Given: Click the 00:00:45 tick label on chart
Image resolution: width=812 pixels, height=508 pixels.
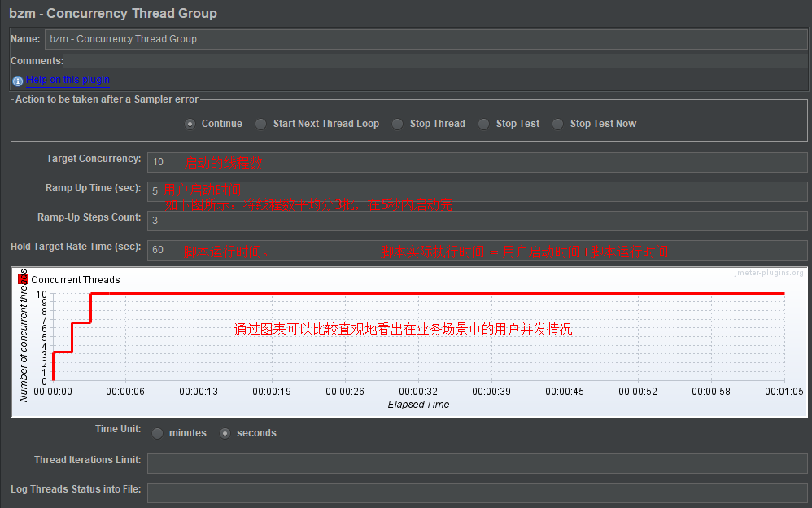Looking at the screenshot, I should [565, 392].
